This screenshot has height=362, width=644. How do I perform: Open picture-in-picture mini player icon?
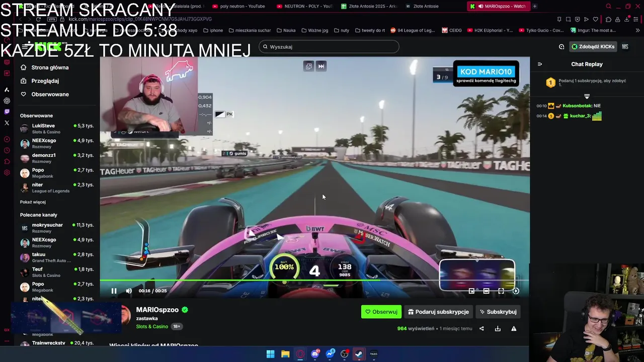coord(471,291)
